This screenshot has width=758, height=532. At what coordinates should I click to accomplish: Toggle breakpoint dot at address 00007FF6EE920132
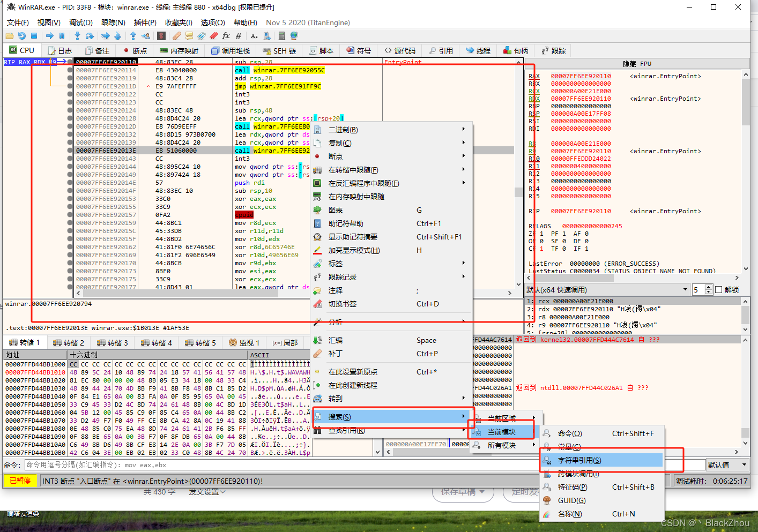pyautogui.click(x=70, y=134)
